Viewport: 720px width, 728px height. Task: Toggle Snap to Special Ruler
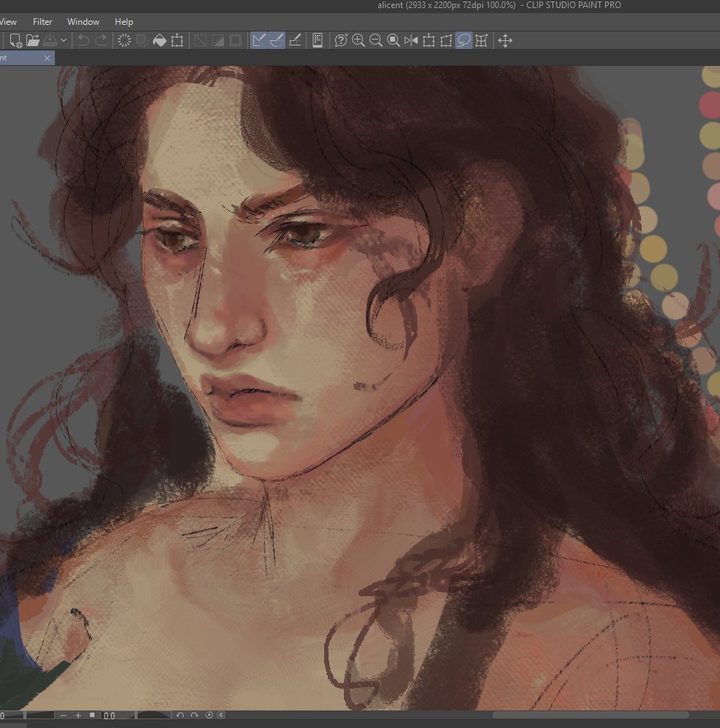click(x=276, y=40)
